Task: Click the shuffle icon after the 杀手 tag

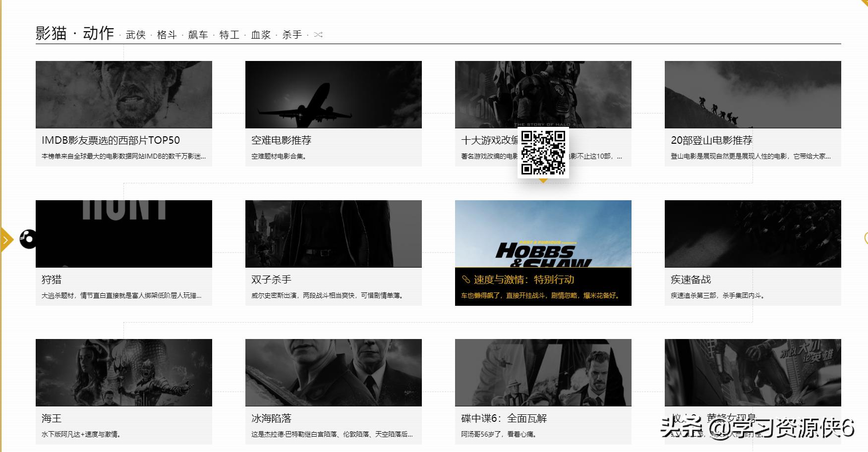Action: pos(319,35)
